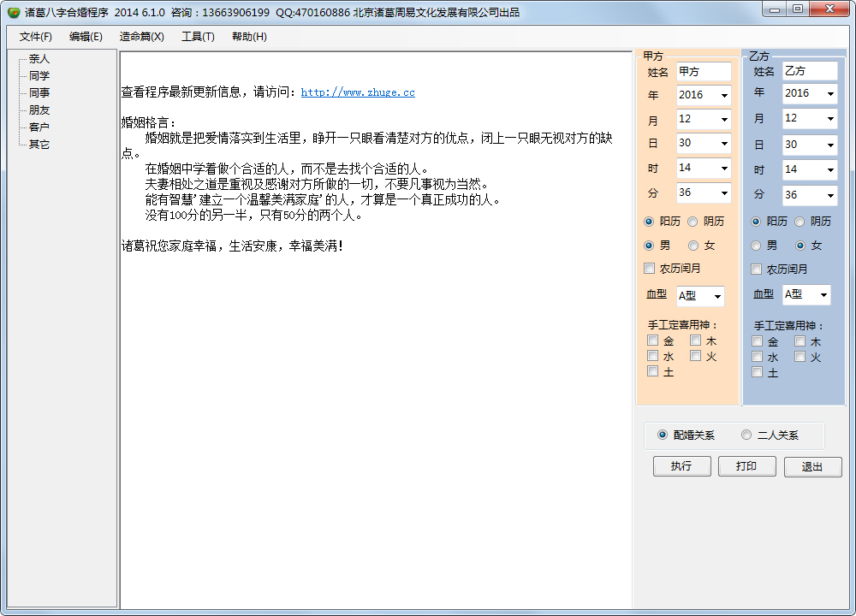Check 金 element for 甲方
This screenshot has width=856, height=616.
653,341
